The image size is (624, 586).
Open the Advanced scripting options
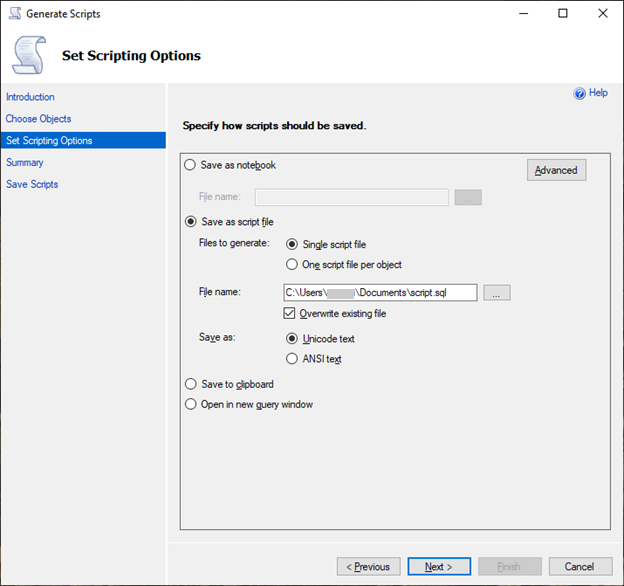556,170
